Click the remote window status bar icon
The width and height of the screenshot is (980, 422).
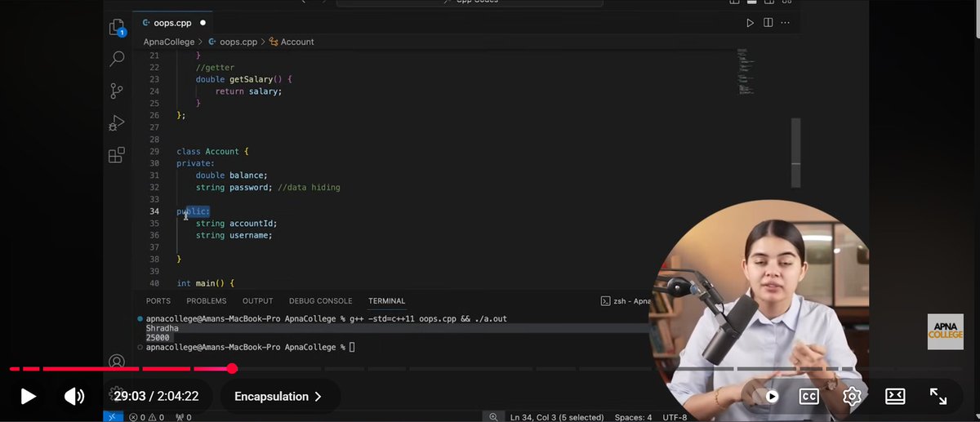114,416
